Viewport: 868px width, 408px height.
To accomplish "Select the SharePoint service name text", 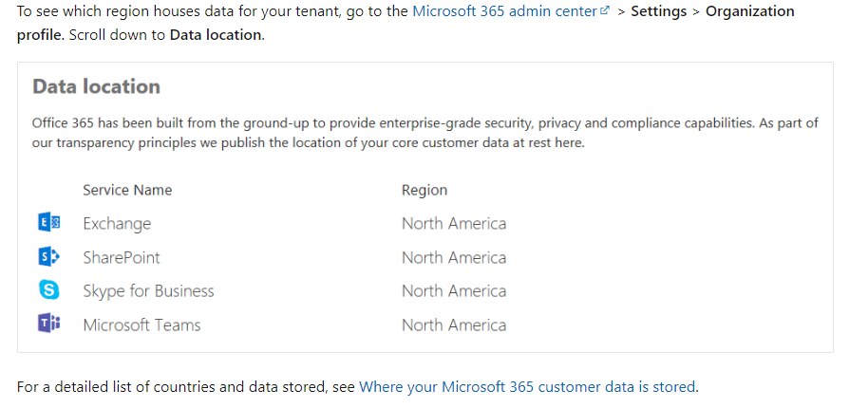I will pos(122,257).
